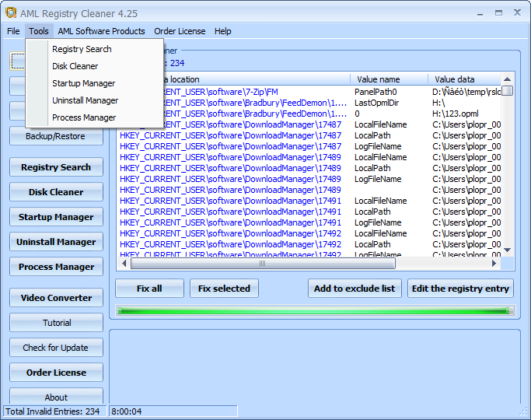Viewport: 531px width, 420px height.
Task: Click PanelPath0 value name cell
Action: pyautogui.click(x=376, y=92)
